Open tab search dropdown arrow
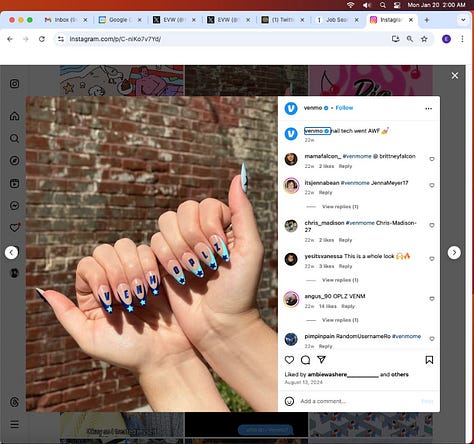The height and width of the screenshot is (444, 474). pyautogui.click(x=463, y=20)
